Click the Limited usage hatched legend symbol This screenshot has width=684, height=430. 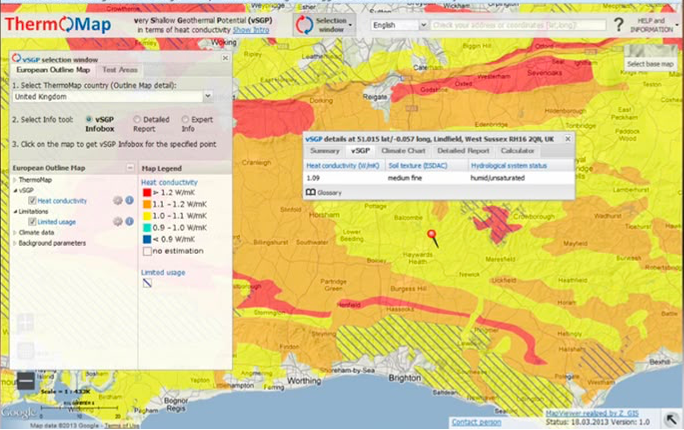coord(147,283)
